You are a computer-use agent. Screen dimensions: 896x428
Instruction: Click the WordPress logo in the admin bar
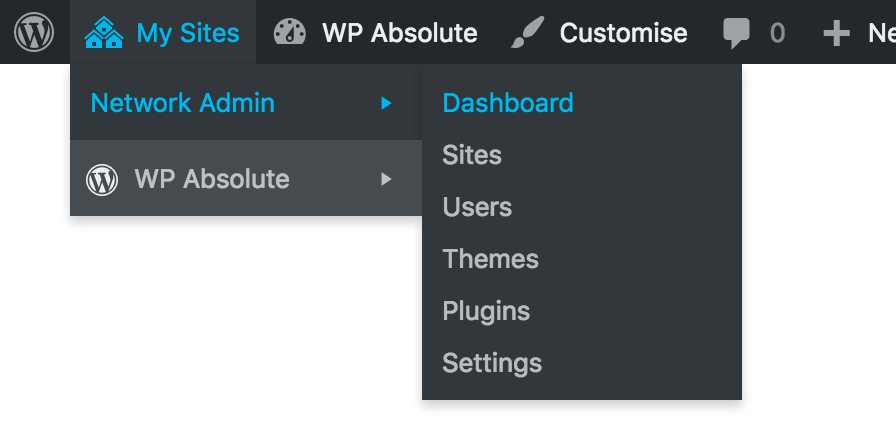[34, 32]
